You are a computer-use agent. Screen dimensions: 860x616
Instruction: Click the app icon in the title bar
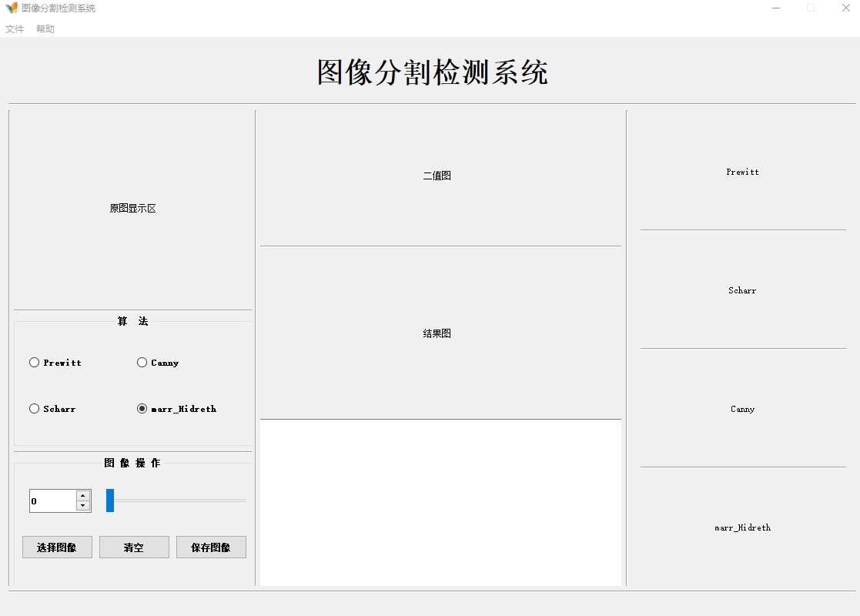[x=12, y=8]
